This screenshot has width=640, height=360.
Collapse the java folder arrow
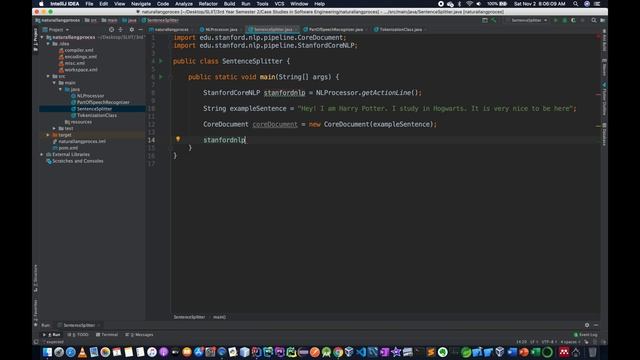click(61, 89)
